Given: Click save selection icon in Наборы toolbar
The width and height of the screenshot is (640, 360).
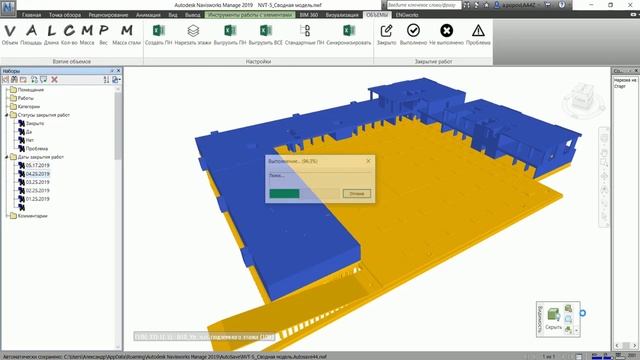Looking at the screenshot, I should click(x=6, y=80).
